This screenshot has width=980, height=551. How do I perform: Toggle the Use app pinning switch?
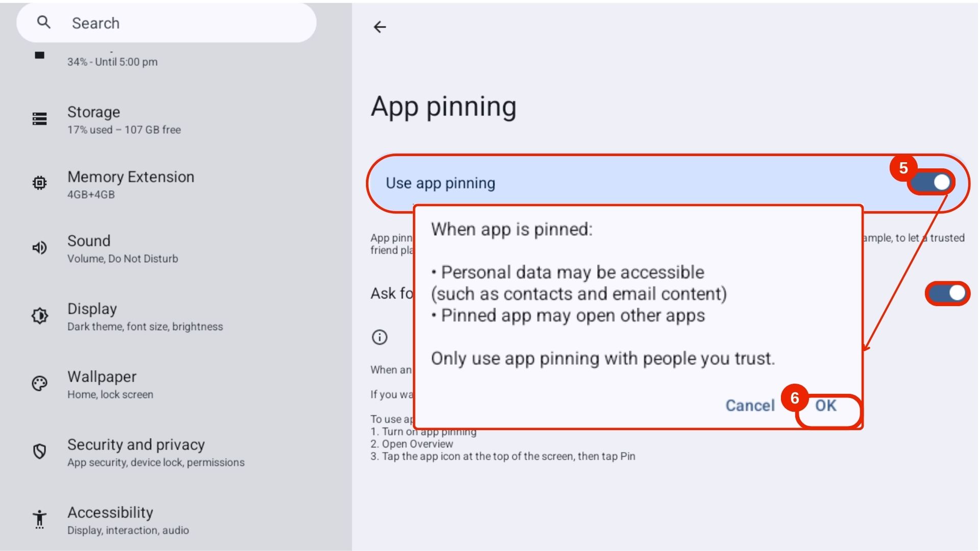pos(932,183)
